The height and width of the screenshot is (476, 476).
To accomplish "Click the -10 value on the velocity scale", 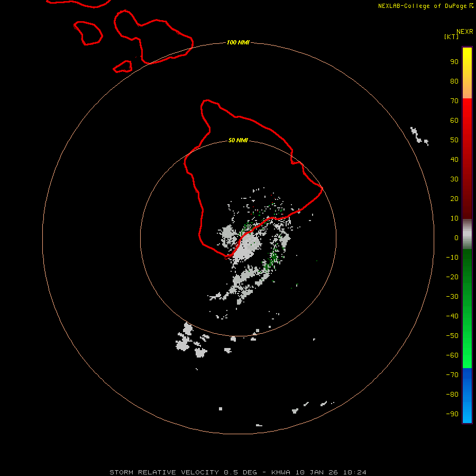I will pos(452,258).
